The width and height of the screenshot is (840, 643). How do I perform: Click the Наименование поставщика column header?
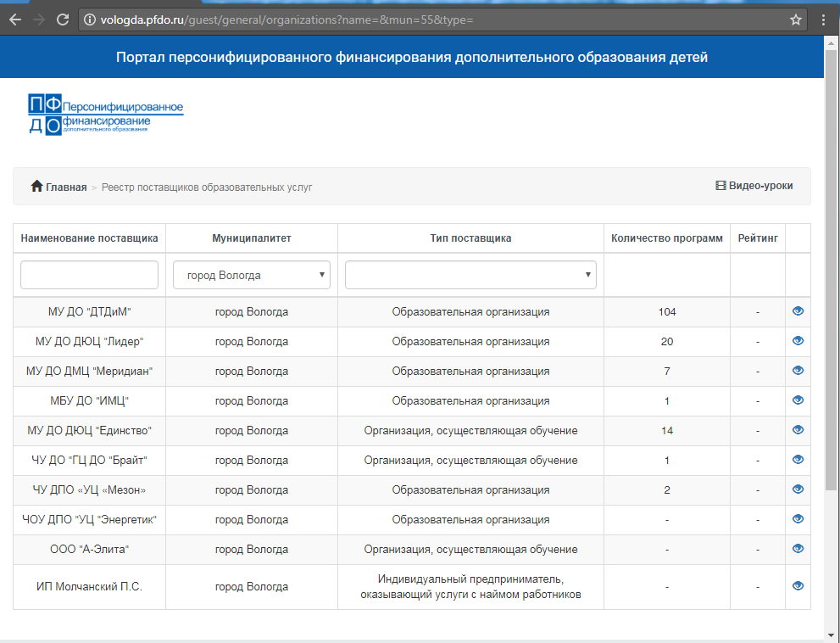(x=90, y=238)
